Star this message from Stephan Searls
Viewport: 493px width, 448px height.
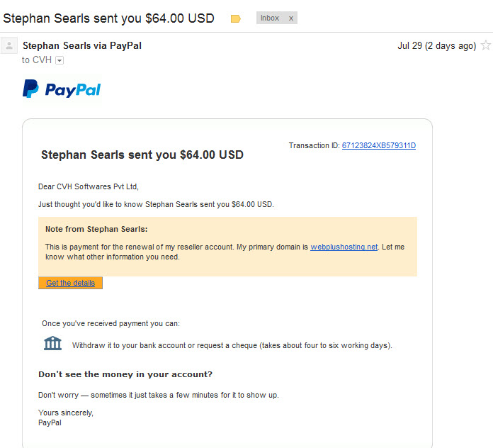click(486, 45)
